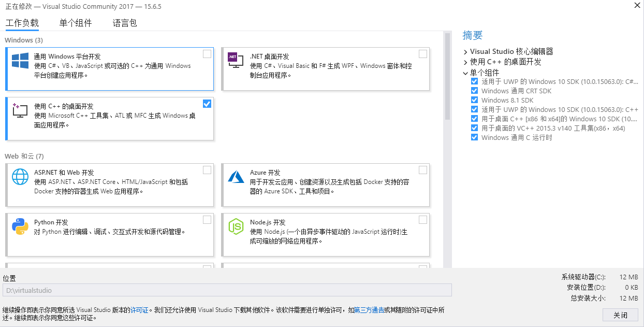Screen dimensions: 644x327
Task: Select the Python 开发 workload title
Action: pyautogui.click(x=51, y=222)
